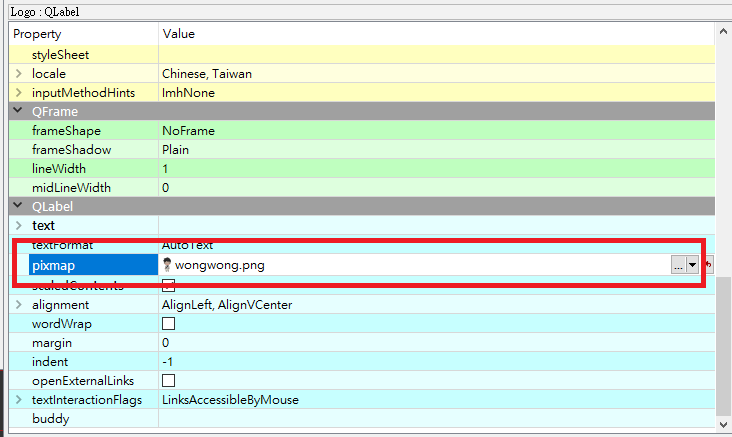Select the frameShape NoFrame value

coord(188,130)
